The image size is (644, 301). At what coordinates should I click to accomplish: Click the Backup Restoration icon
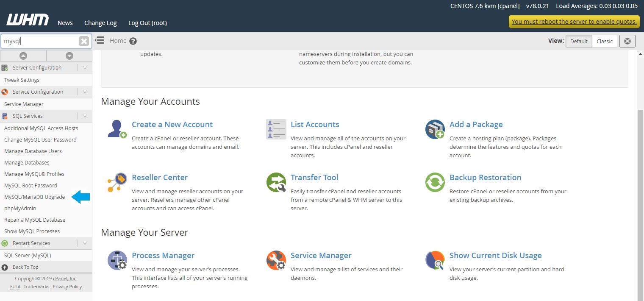click(435, 182)
